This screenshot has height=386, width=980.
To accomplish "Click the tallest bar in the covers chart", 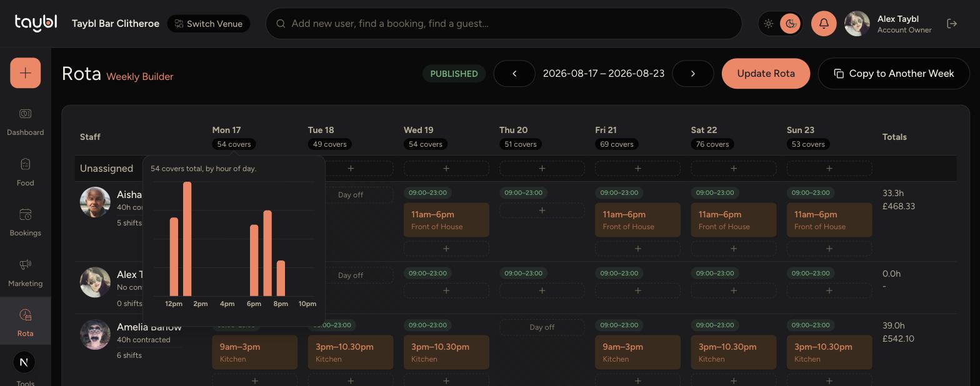I will (187, 239).
